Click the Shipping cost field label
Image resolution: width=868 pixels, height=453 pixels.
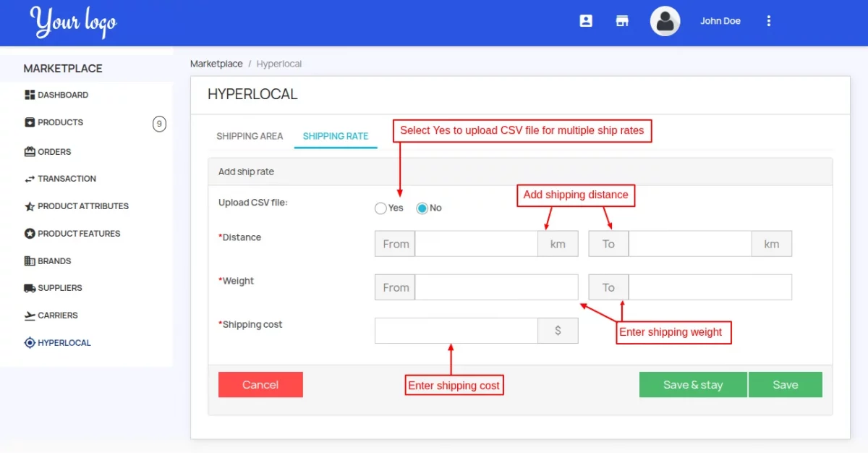pos(250,325)
